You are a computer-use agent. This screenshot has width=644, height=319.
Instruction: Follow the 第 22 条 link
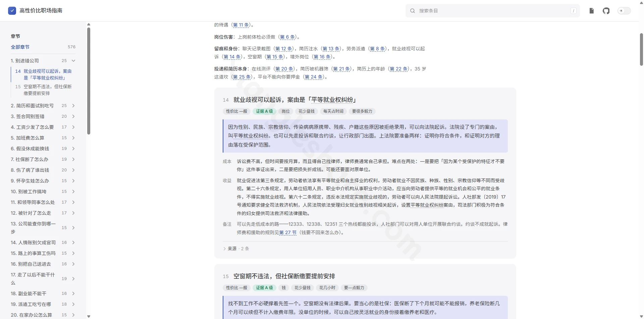pos(398,69)
